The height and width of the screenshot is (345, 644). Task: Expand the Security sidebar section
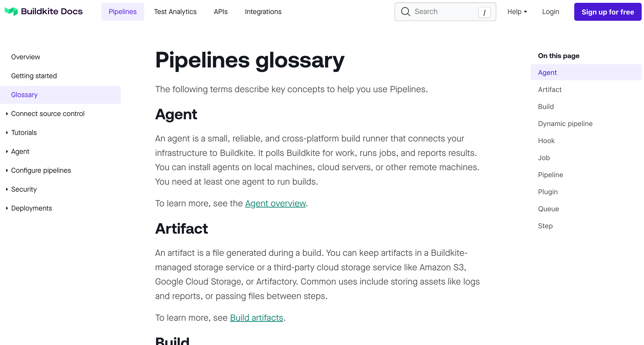(x=7, y=189)
